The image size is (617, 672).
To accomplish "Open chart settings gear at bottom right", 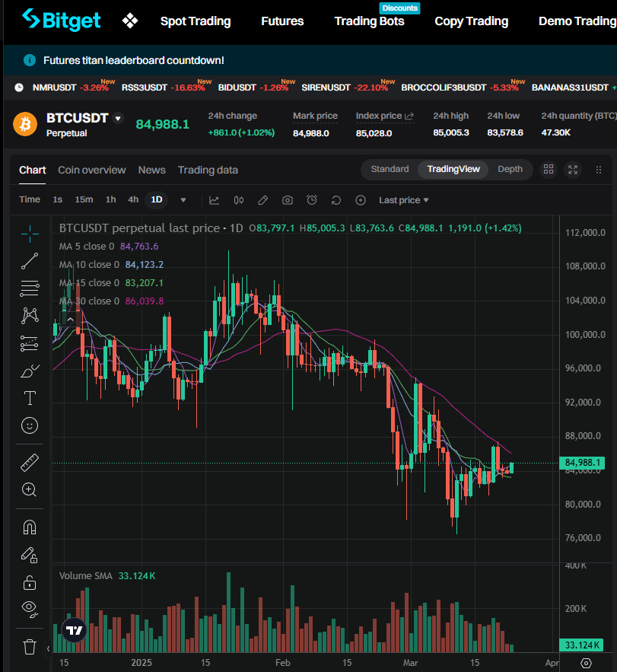I will [586, 663].
